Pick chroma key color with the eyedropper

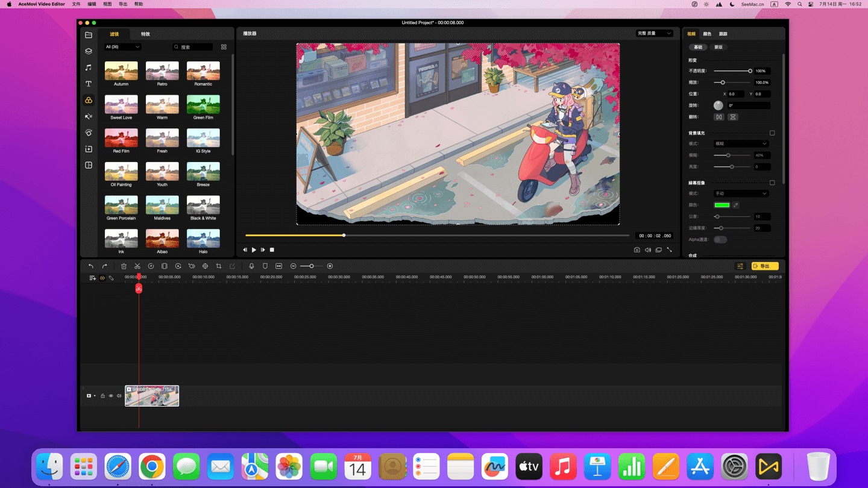coord(736,205)
